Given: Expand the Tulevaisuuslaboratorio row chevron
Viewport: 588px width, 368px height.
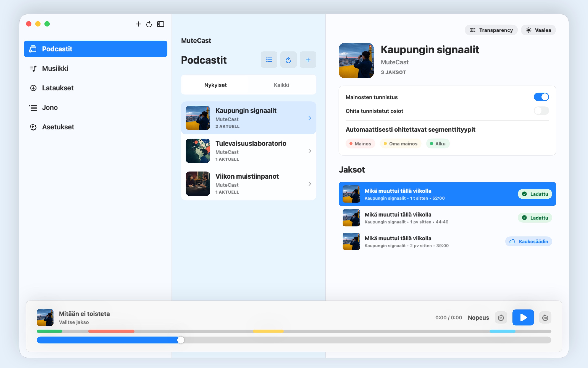Looking at the screenshot, I should pos(310,151).
